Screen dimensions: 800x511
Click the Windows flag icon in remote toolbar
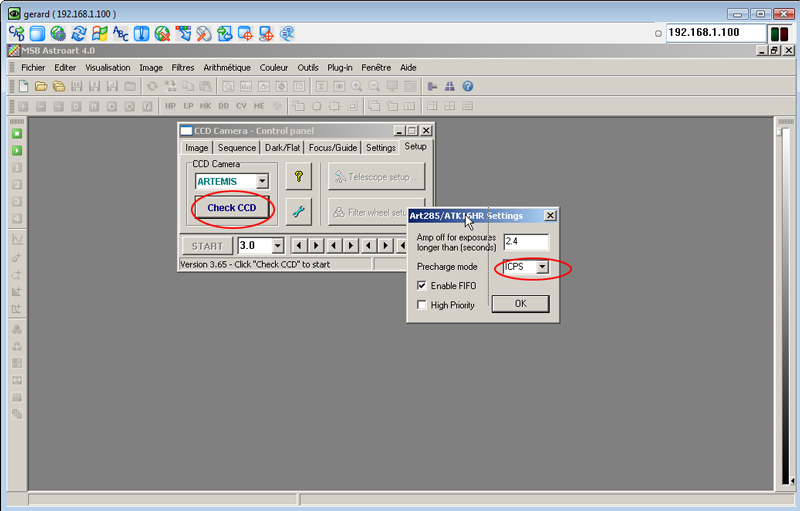(x=99, y=34)
